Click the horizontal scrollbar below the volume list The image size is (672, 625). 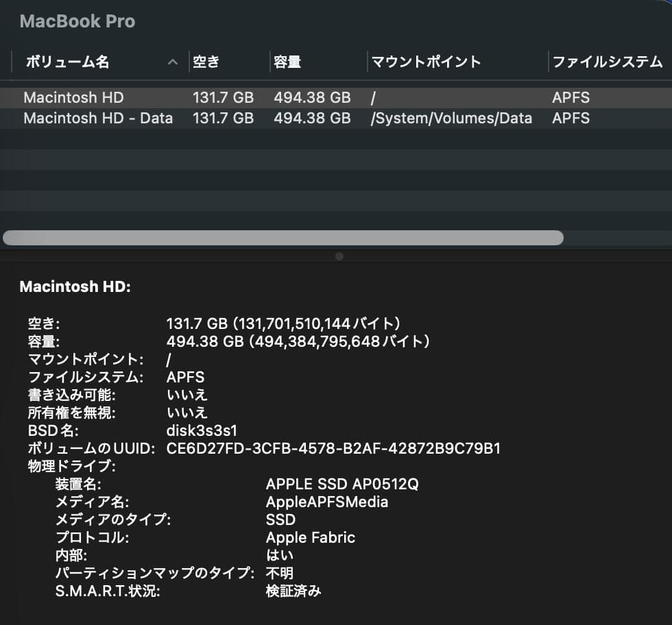pyautogui.click(x=283, y=238)
